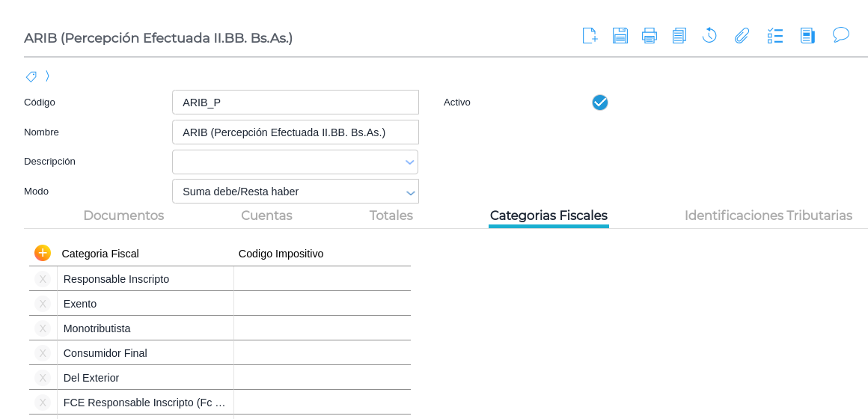The width and height of the screenshot is (868, 419).
Task: Select the Cuentas tab
Action: click(x=266, y=215)
